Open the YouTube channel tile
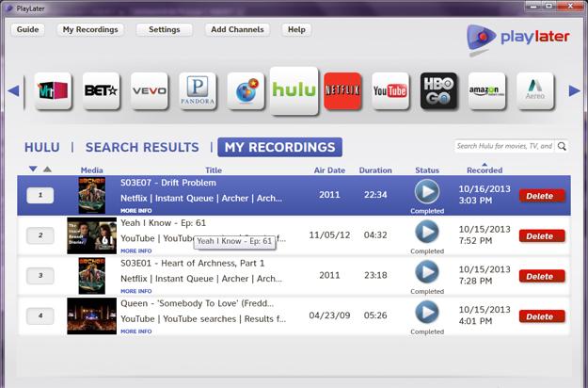This screenshot has width=588, height=388. tap(390, 90)
